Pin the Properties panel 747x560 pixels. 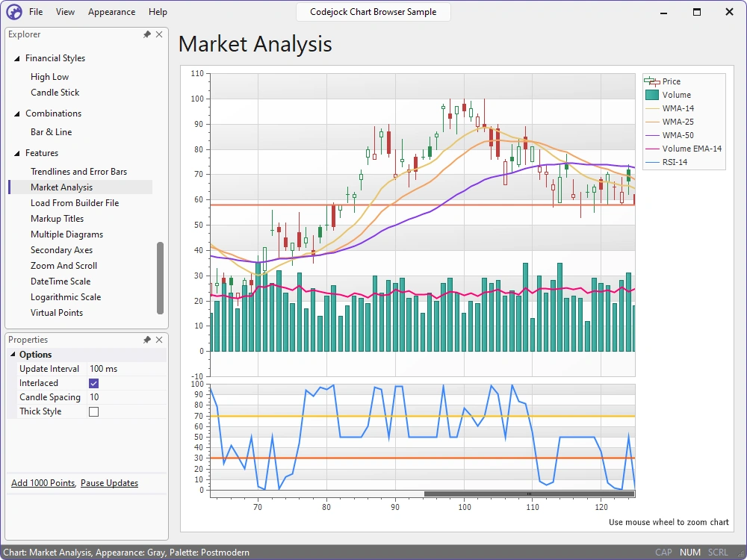coord(146,340)
